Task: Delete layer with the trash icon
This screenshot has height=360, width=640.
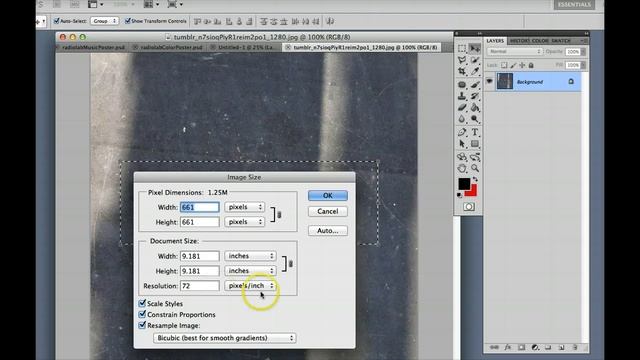Action: pos(575,347)
